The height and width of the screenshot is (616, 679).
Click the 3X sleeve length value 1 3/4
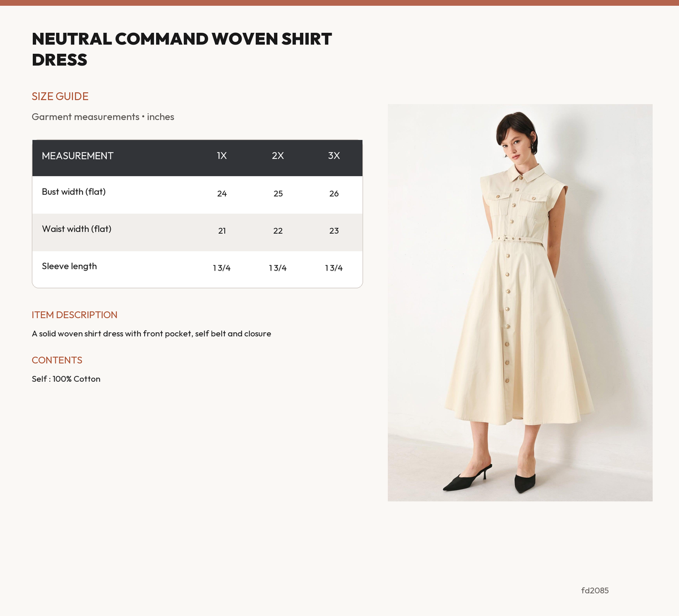click(334, 268)
